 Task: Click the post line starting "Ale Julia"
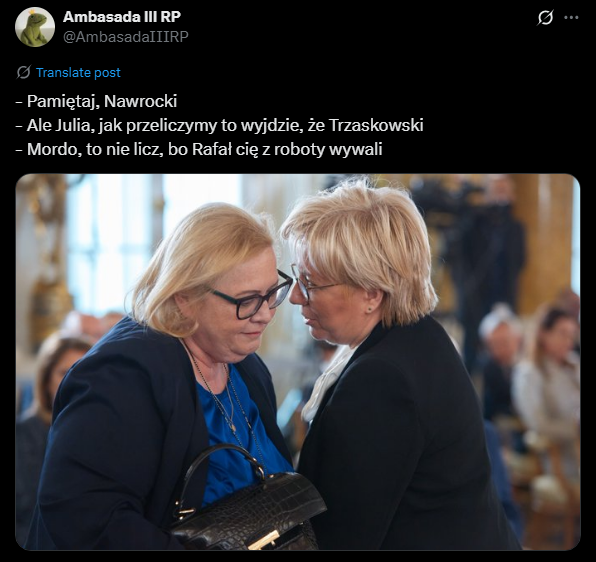tap(220, 125)
